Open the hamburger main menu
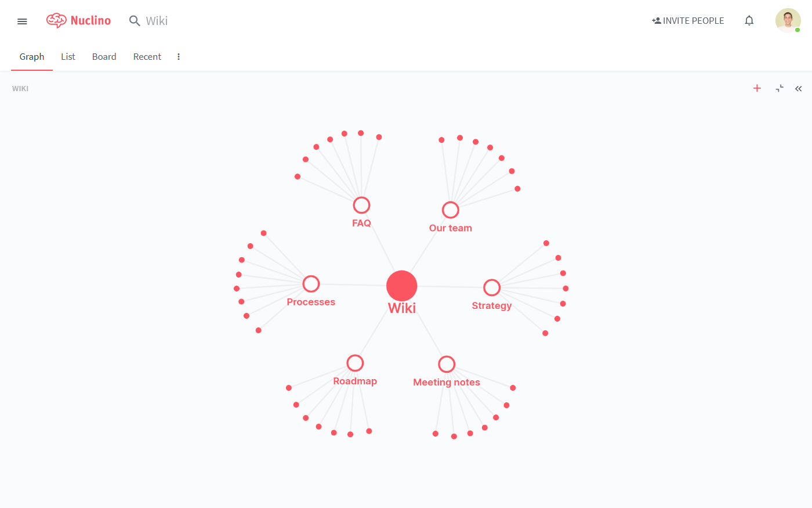The height and width of the screenshot is (508, 812). coord(22,21)
